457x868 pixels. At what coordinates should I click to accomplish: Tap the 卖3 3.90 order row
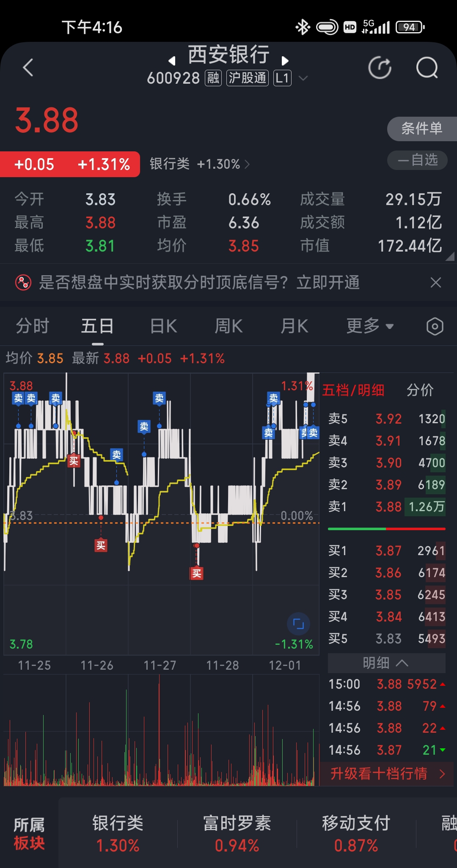(386, 463)
